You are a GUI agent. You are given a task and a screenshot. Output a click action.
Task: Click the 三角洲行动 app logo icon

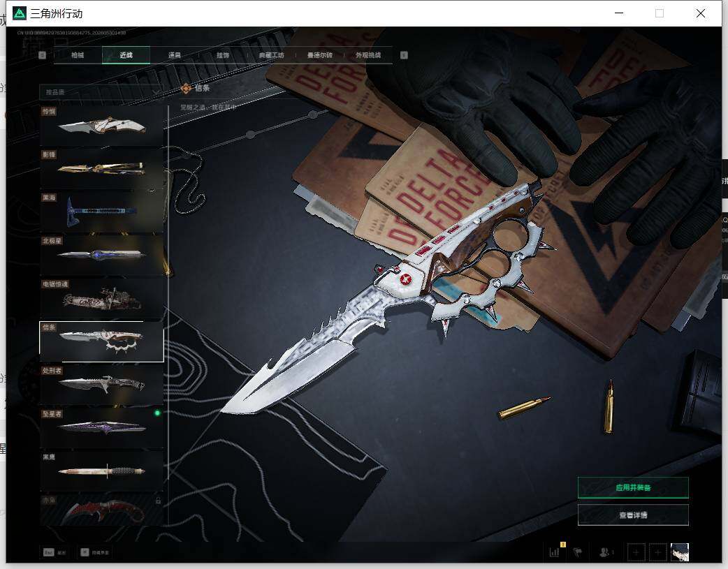click(x=19, y=13)
